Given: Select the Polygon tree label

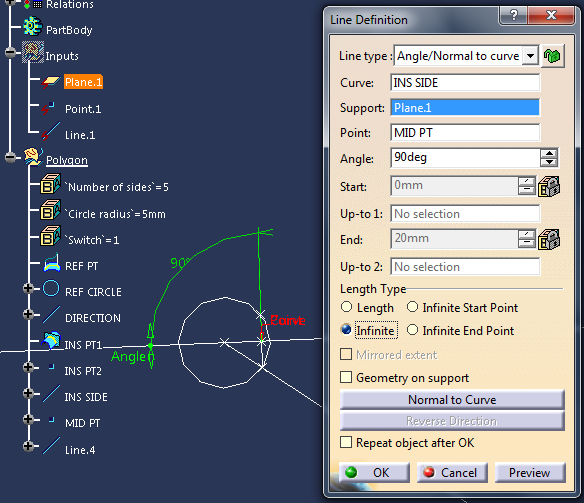Looking at the screenshot, I should point(67,160).
